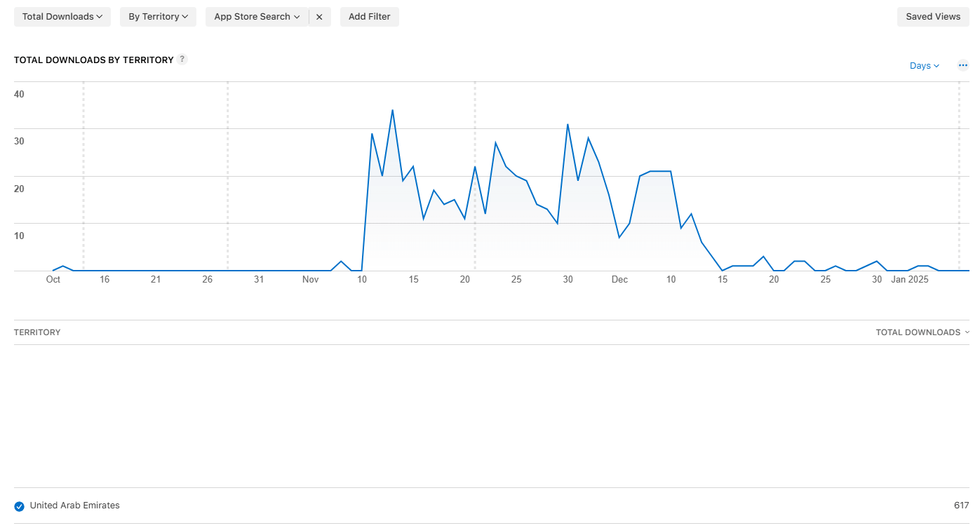Click the dotted marker line near Nov 21

(475, 175)
